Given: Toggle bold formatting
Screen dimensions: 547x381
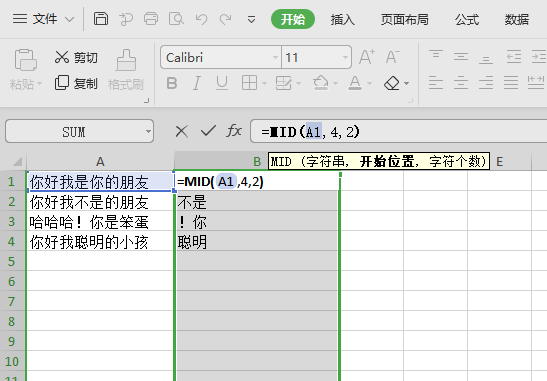Looking at the screenshot, I should tap(172, 83).
